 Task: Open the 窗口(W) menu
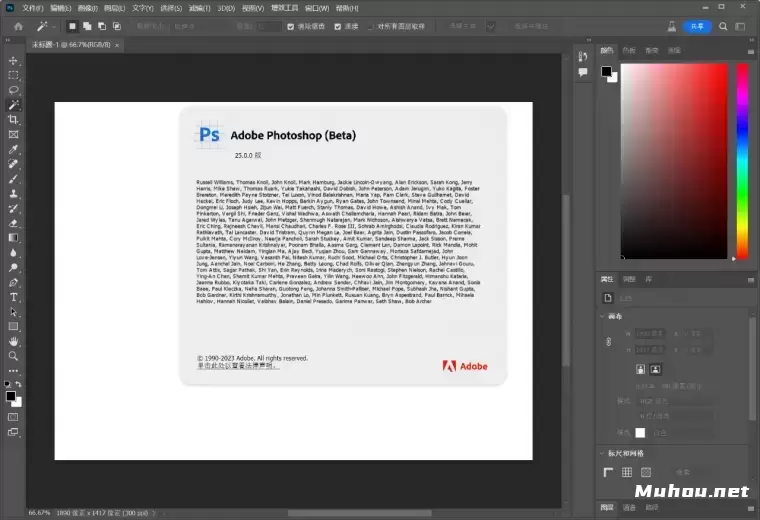pyautogui.click(x=317, y=8)
